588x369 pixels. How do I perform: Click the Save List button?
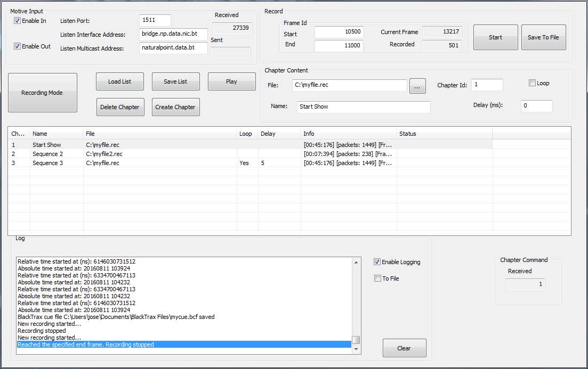pyautogui.click(x=175, y=81)
